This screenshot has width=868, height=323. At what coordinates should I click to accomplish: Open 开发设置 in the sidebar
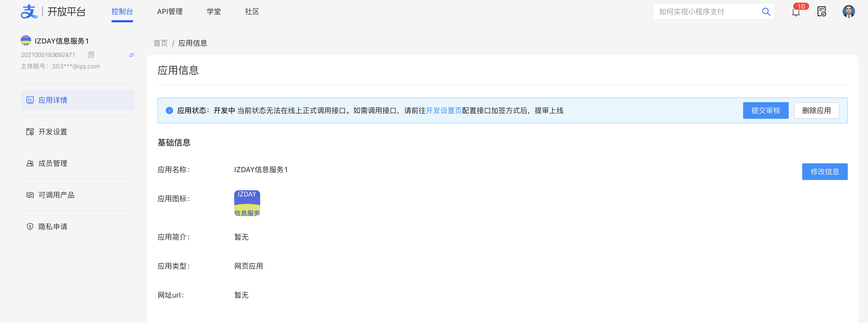[x=53, y=132]
